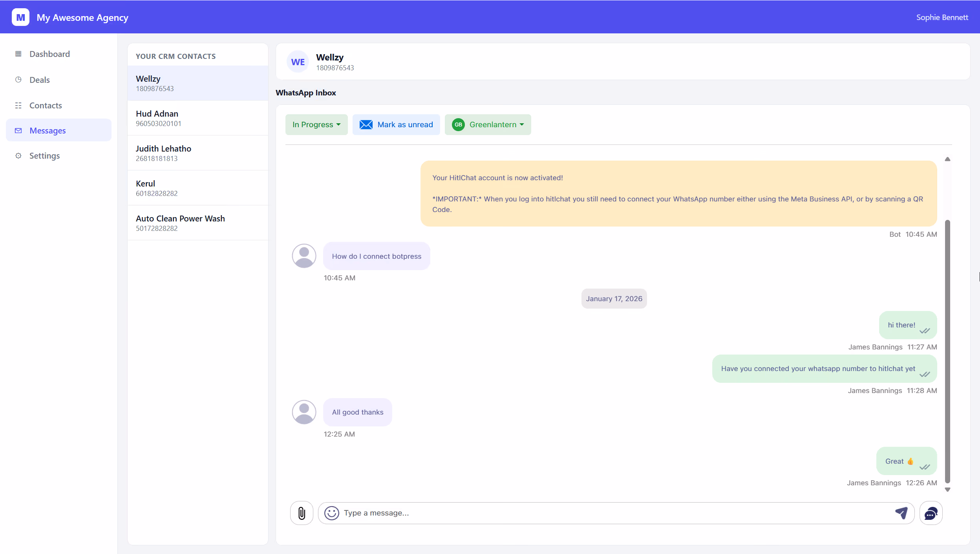Click the 'Great' thumbs-up message
The width and height of the screenshot is (980, 554).
[907, 461]
